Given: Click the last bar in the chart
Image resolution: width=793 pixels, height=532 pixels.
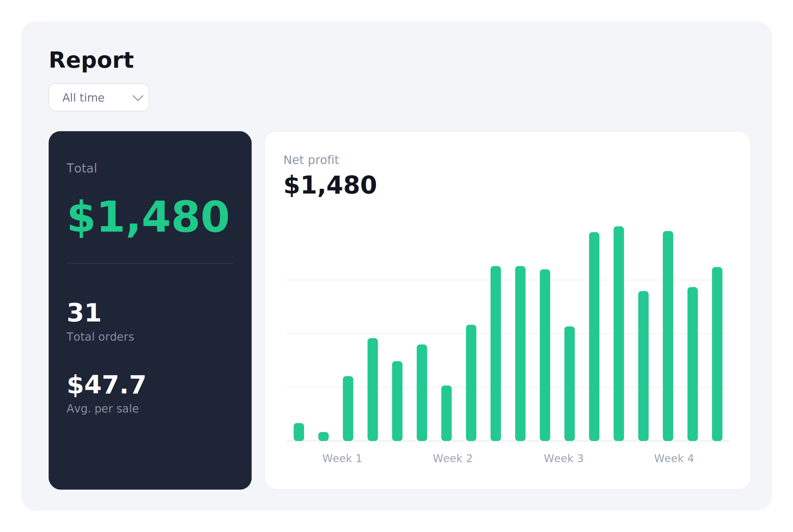Looking at the screenshot, I should pos(717,354).
